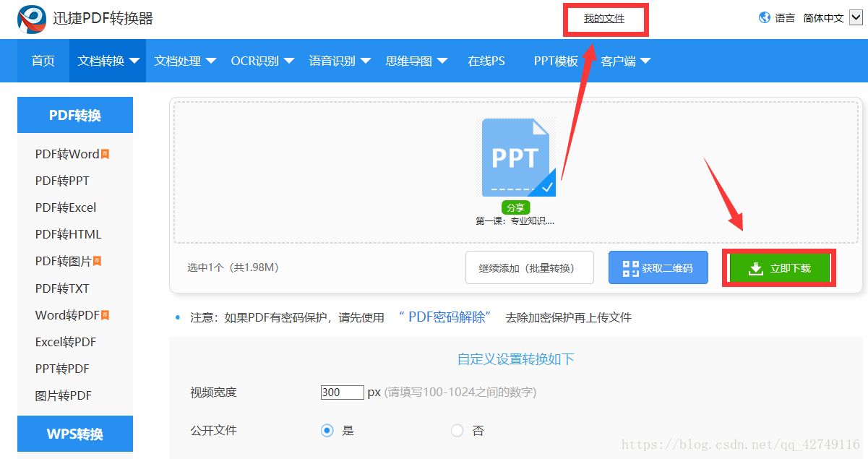Image resolution: width=868 pixels, height=459 pixels.
Task: Choose PDF转HTML in sidebar
Action: tap(69, 234)
